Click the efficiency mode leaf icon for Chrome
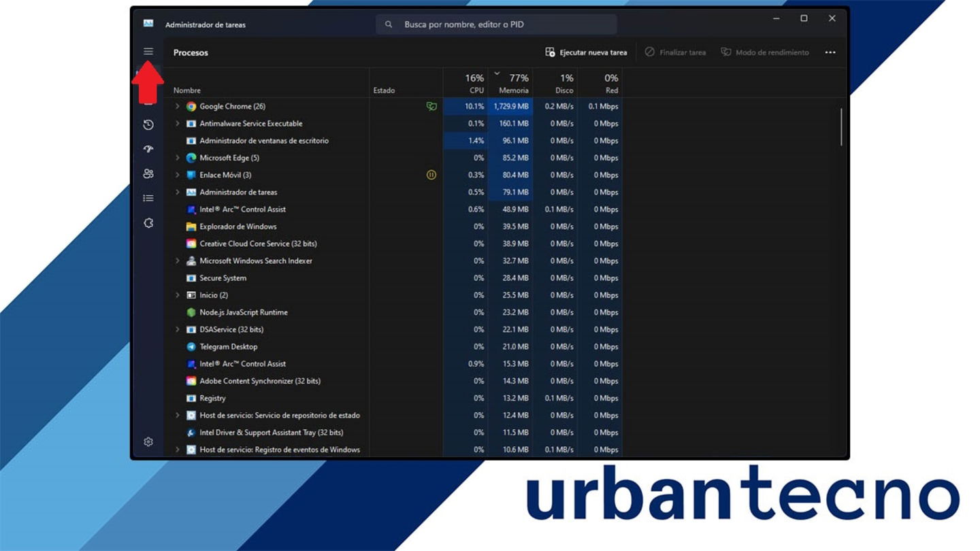980x551 pixels. point(431,107)
